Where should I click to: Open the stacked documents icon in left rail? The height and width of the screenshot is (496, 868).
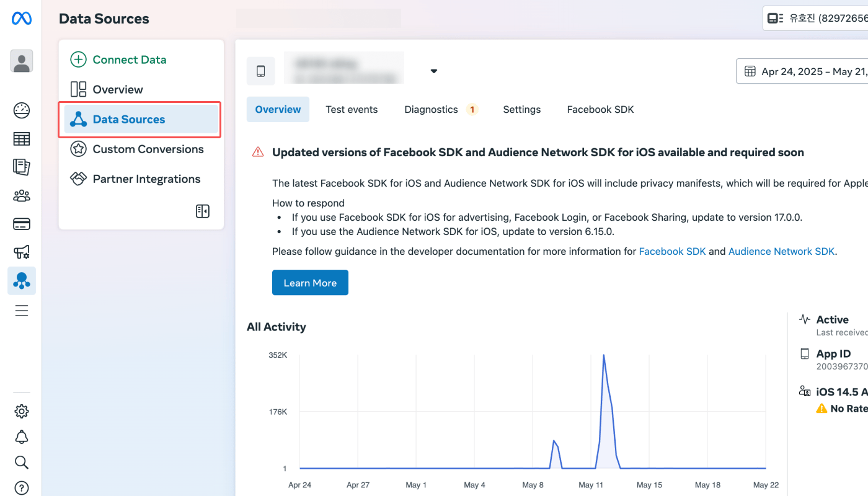[x=22, y=167]
